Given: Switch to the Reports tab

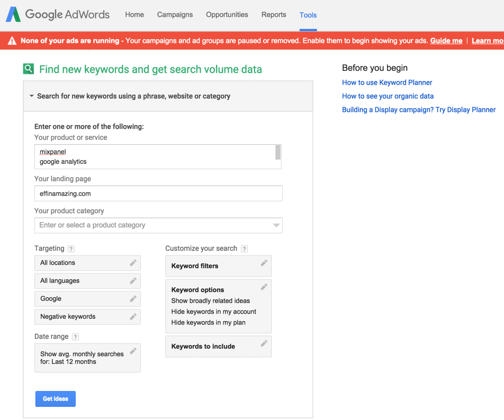Looking at the screenshot, I should point(273,15).
